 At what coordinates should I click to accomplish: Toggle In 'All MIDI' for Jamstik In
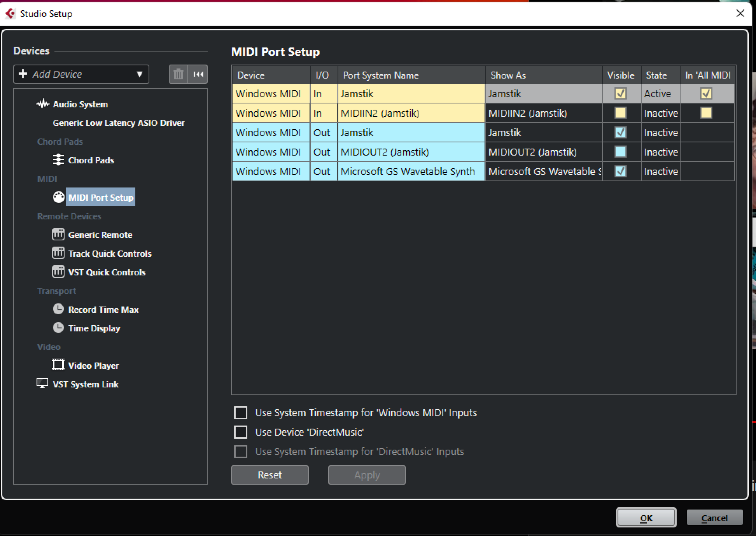(x=706, y=94)
